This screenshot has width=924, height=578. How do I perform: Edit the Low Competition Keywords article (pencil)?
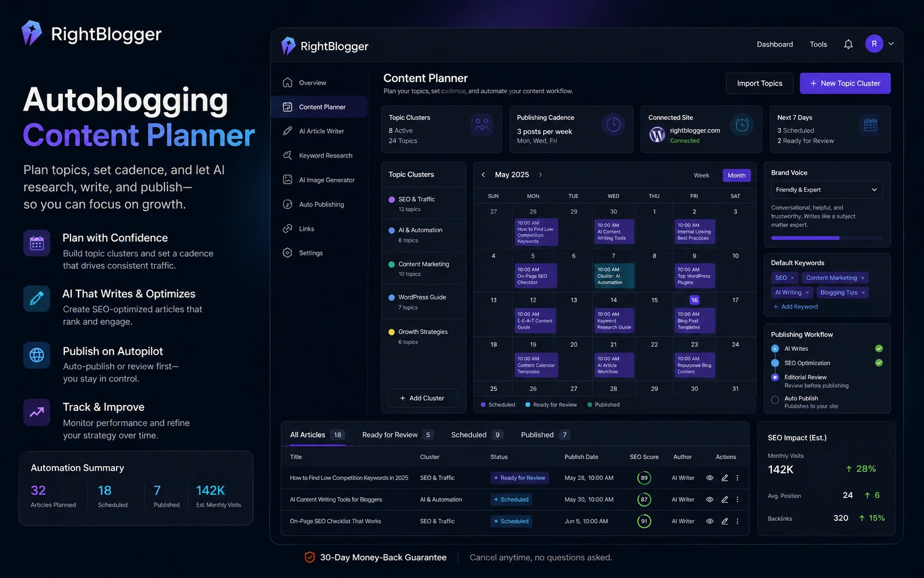[x=725, y=478]
